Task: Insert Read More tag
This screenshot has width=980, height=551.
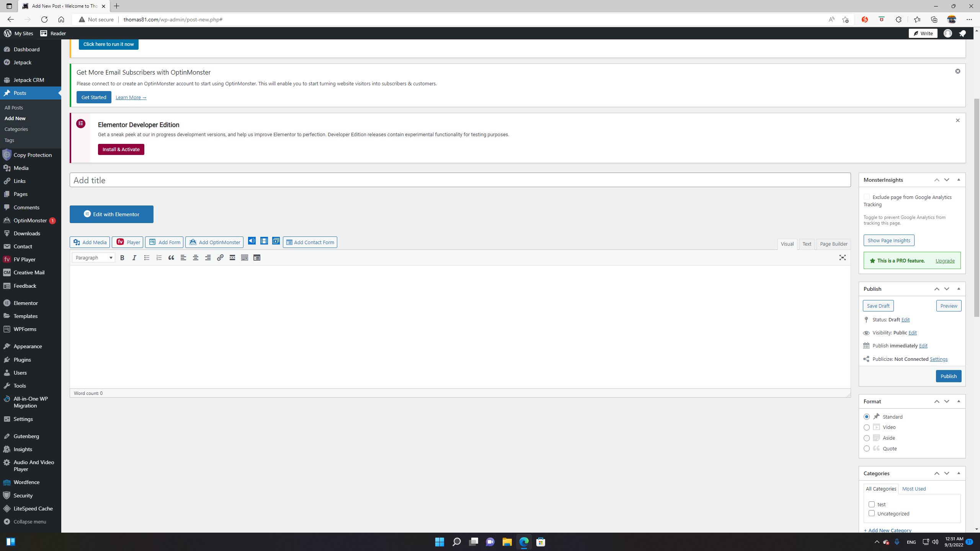Action: coord(232,258)
